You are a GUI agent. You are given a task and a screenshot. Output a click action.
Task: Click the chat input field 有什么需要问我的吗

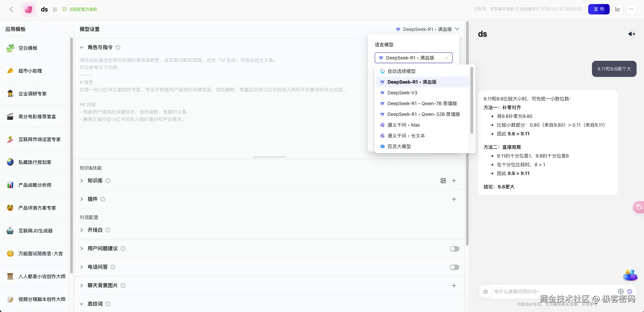(537, 292)
